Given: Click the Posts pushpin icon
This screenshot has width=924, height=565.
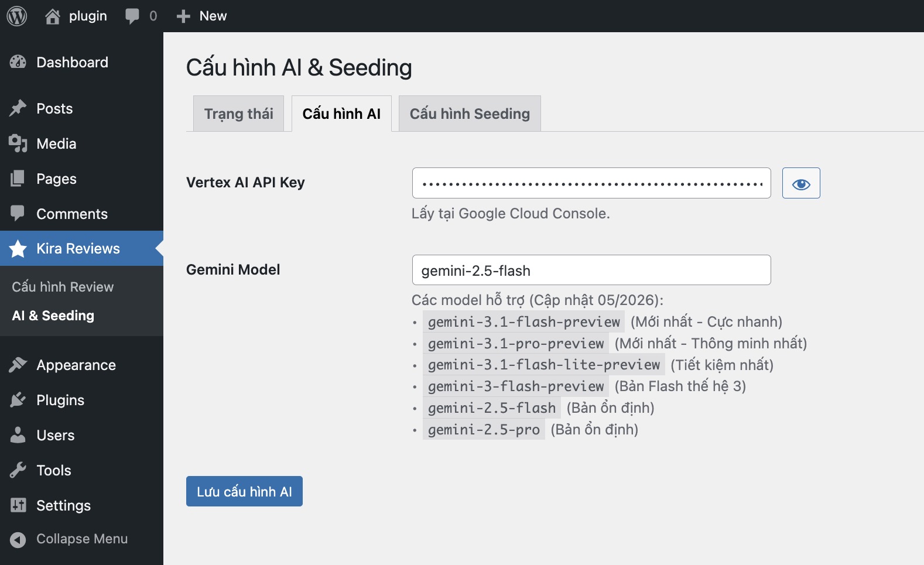Looking at the screenshot, I should pos(18,108).
